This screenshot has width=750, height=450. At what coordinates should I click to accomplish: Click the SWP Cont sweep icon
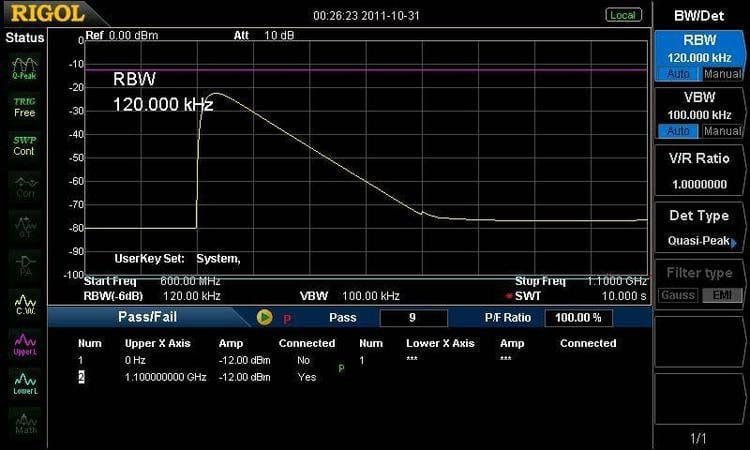[24, 145]
